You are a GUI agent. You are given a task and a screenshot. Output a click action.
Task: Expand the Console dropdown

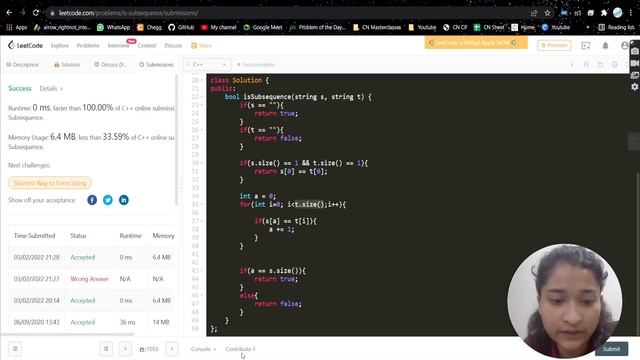[x=203, y=349]
